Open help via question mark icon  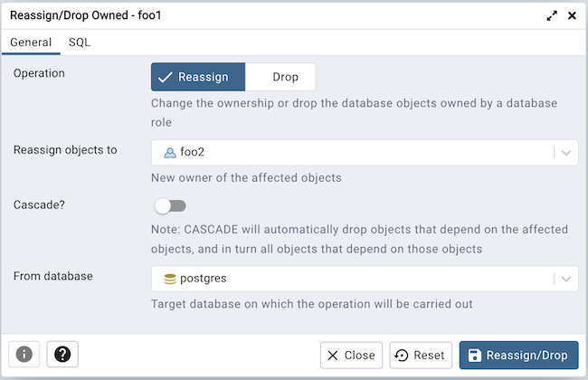coord(62,355)
